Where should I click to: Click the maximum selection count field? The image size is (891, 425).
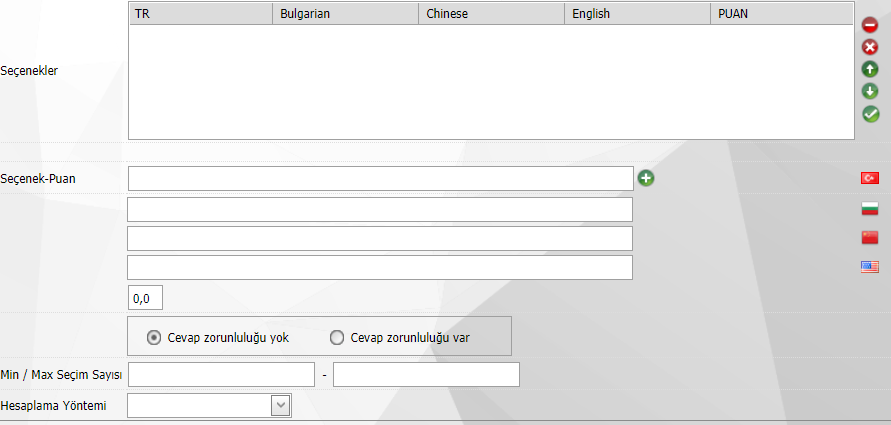(426, 374)
